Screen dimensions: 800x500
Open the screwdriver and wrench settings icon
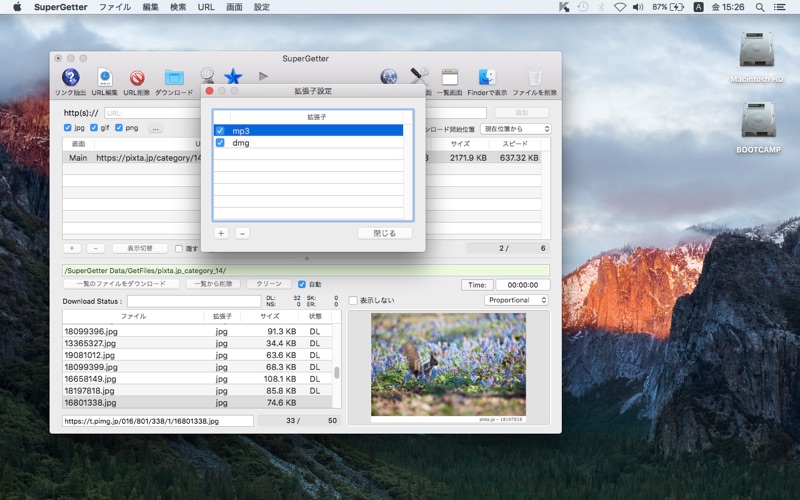tap(419, 76)
